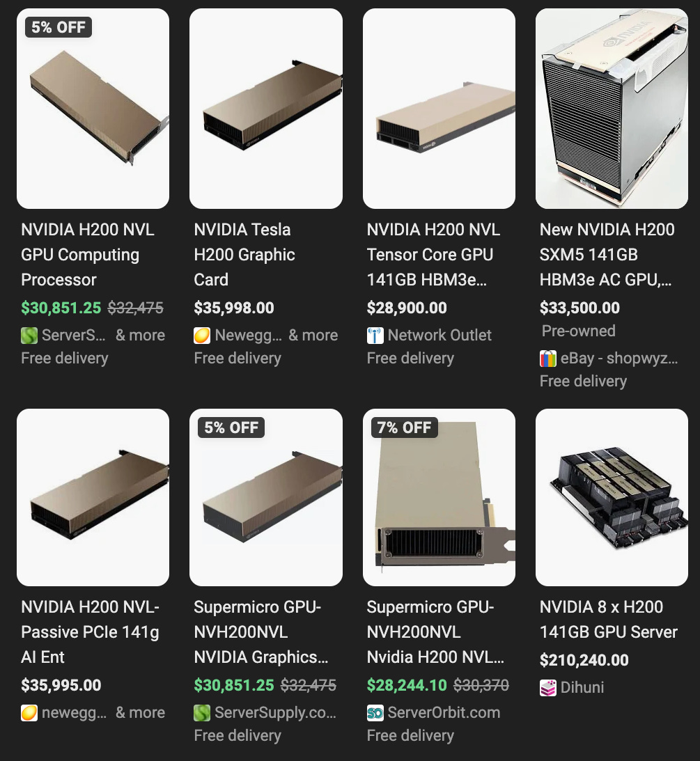Expand '& more' sellers beside Newegg $35,998 listing
Viewport: 700px width, 761px height.
click(x=313, y=336)
